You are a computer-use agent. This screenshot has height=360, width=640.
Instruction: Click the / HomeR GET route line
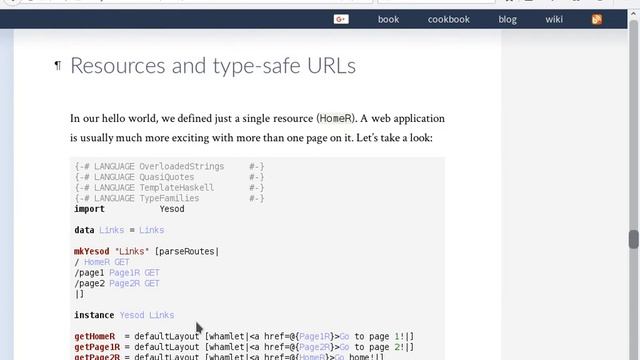click(102, 262)
